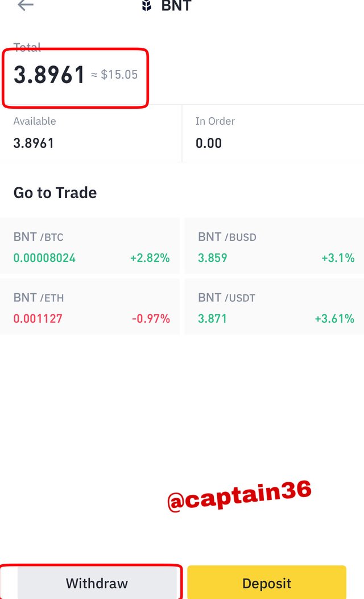364x599 pixels.
Task: Click the -0.97% change on BNT/ETH
Action: (151, 319)
